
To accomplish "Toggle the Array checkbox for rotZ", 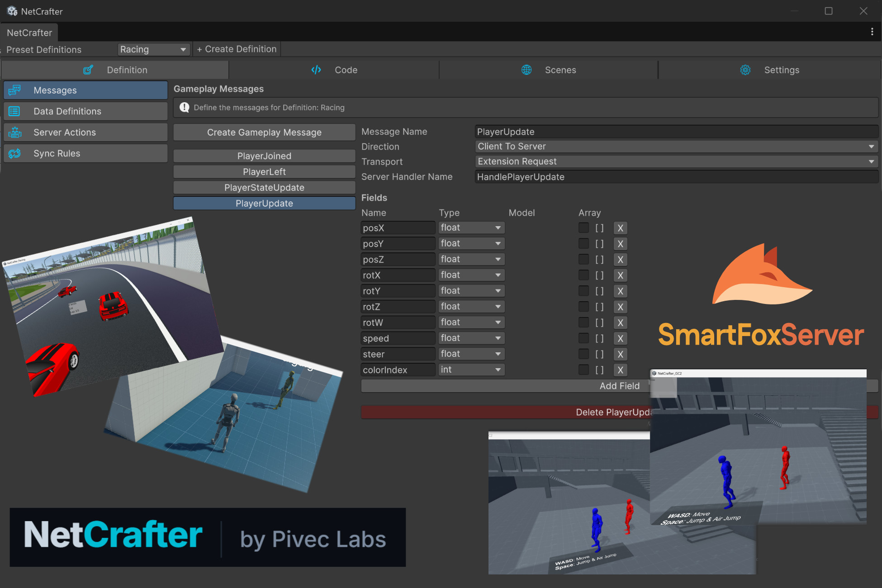I will (584, 307).
